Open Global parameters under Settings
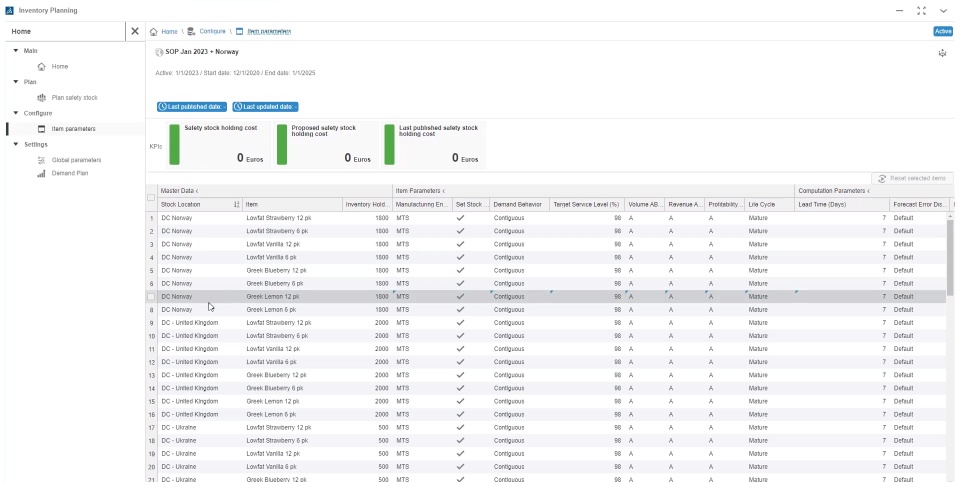960x482 pixels. 77,160
